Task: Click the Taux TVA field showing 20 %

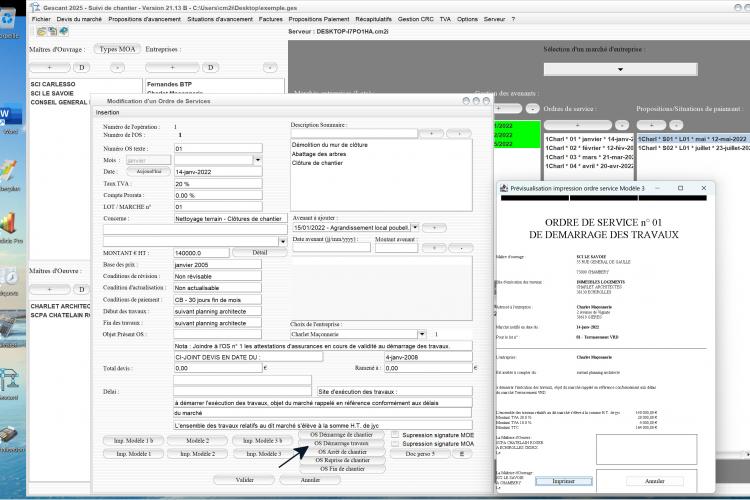Action: click(x=218, y=184)
